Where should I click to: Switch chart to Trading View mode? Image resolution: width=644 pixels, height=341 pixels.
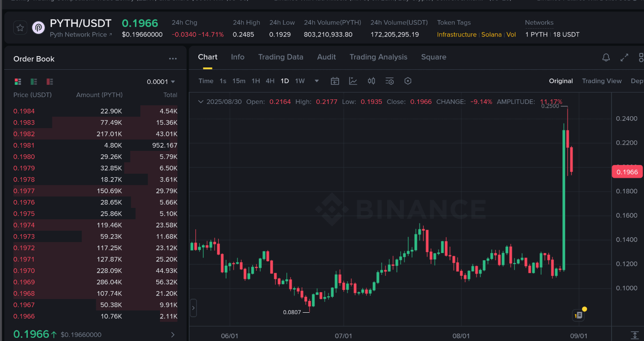(x=602, y=81)
